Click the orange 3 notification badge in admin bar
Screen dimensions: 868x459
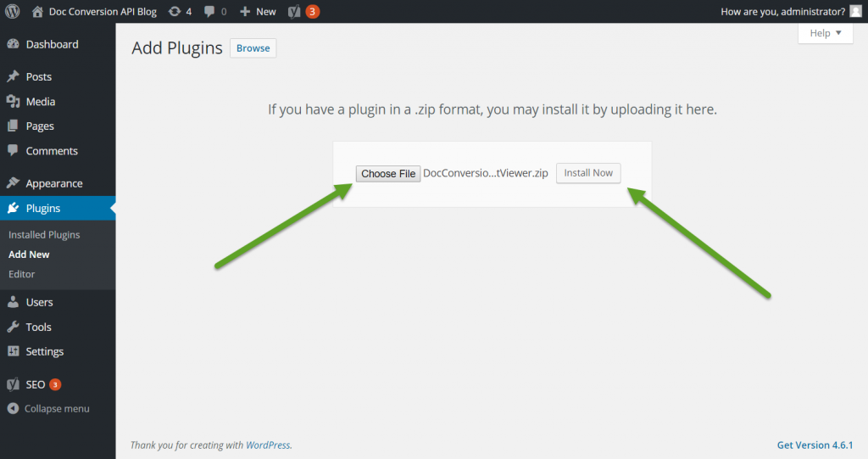(x=312, y=12)
